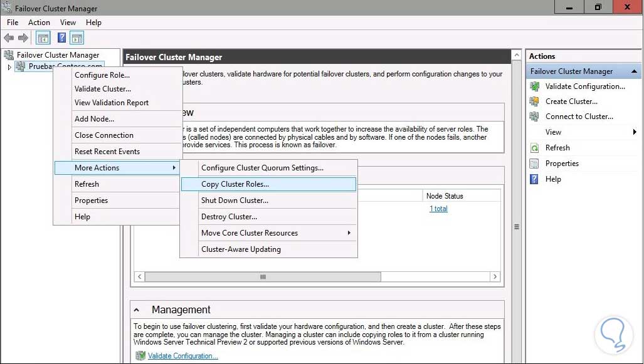Click the horizontal scrollbar left arrow

click(x=140, y=276)
